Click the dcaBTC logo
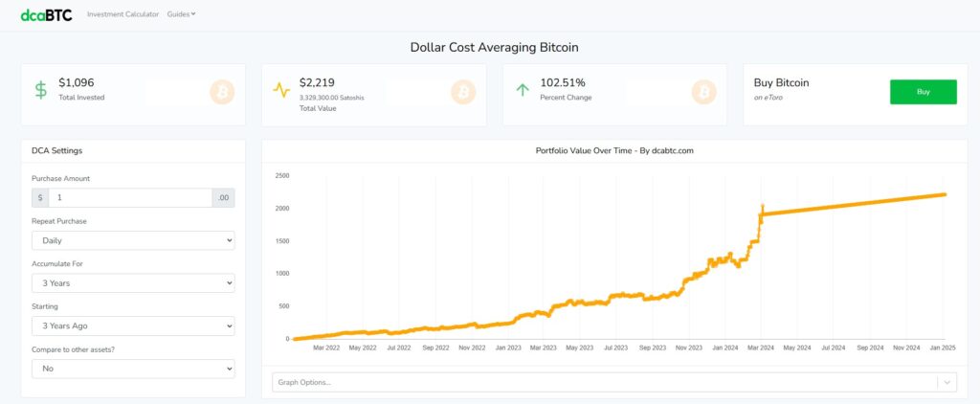The image size is (980, 404). (47, 14)
